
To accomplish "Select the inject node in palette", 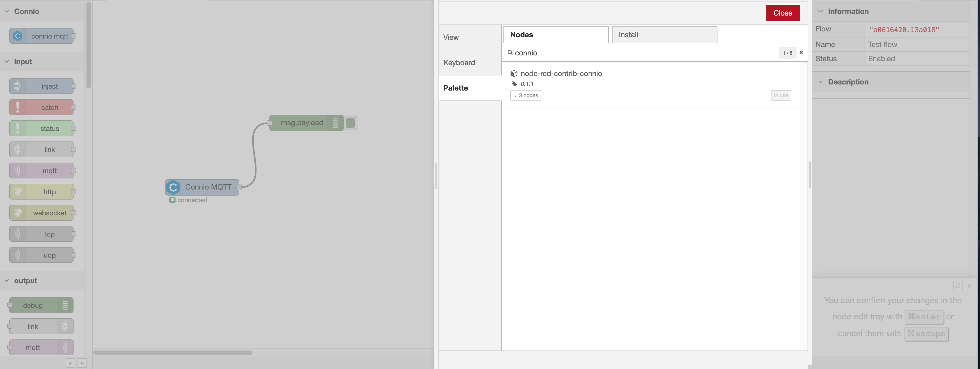I will (x=41, y=86).
